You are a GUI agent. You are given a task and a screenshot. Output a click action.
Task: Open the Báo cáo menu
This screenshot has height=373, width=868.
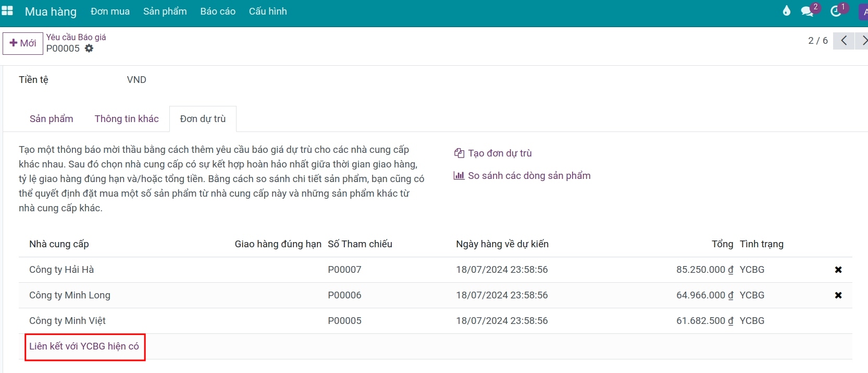218,11
